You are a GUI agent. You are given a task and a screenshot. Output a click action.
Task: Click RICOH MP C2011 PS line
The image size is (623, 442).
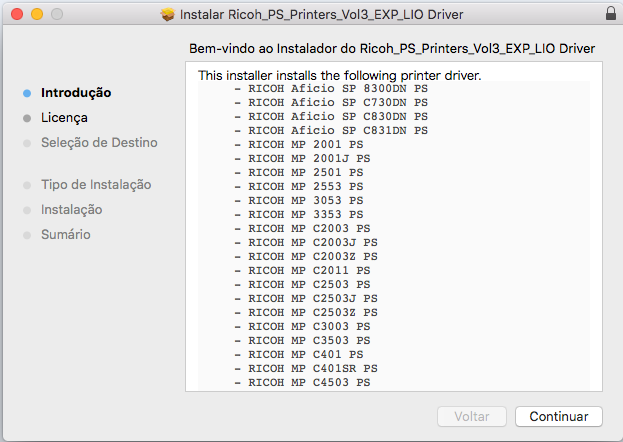click(x=302, y=270)
